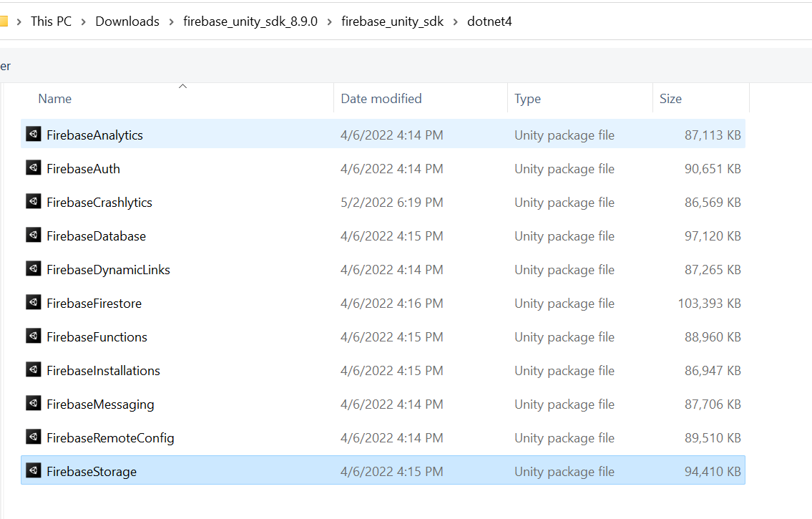Click the FirebaseMessaging Unity package icon
Image resolution: width=812 pixels, height=519 pixels.
pos(34,404)
